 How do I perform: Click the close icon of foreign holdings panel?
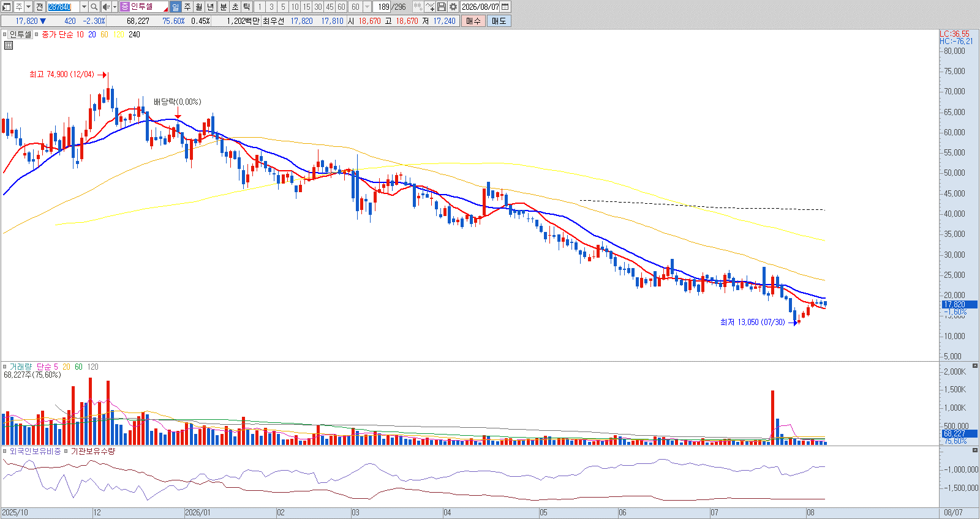coord(975,450)
